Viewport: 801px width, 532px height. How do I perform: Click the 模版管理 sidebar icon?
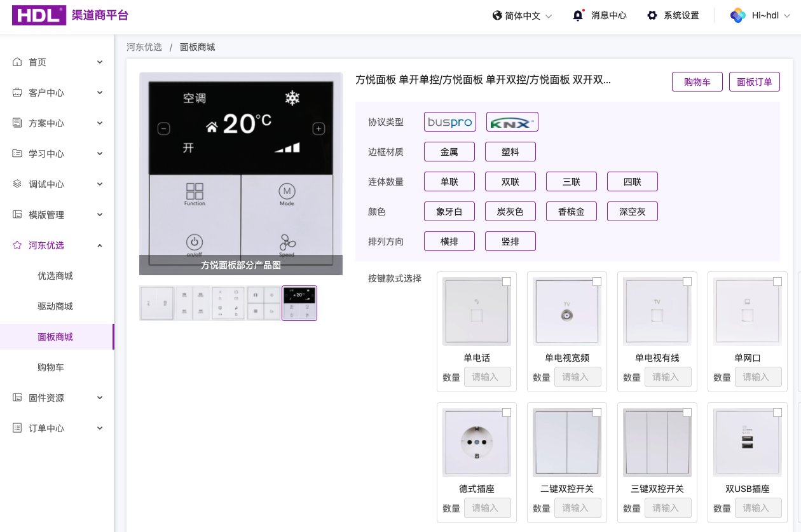tap(17, 214)
